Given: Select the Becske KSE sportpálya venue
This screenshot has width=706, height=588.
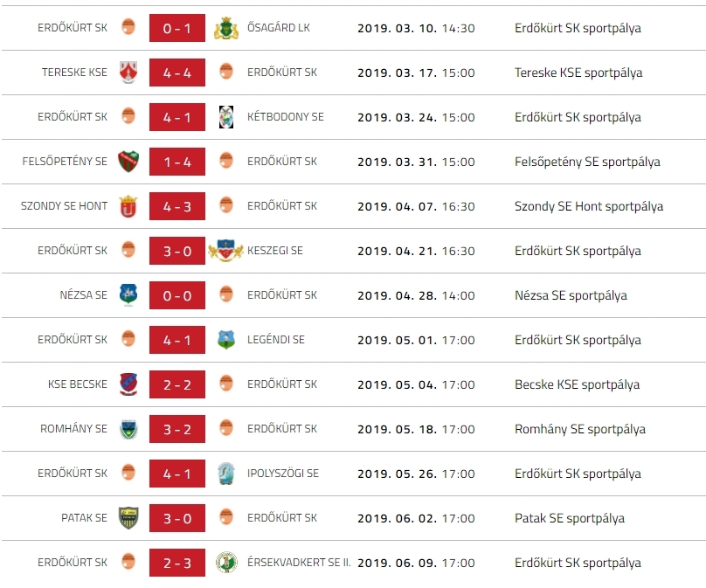Looking at the screenshot, I should point(578,384).
